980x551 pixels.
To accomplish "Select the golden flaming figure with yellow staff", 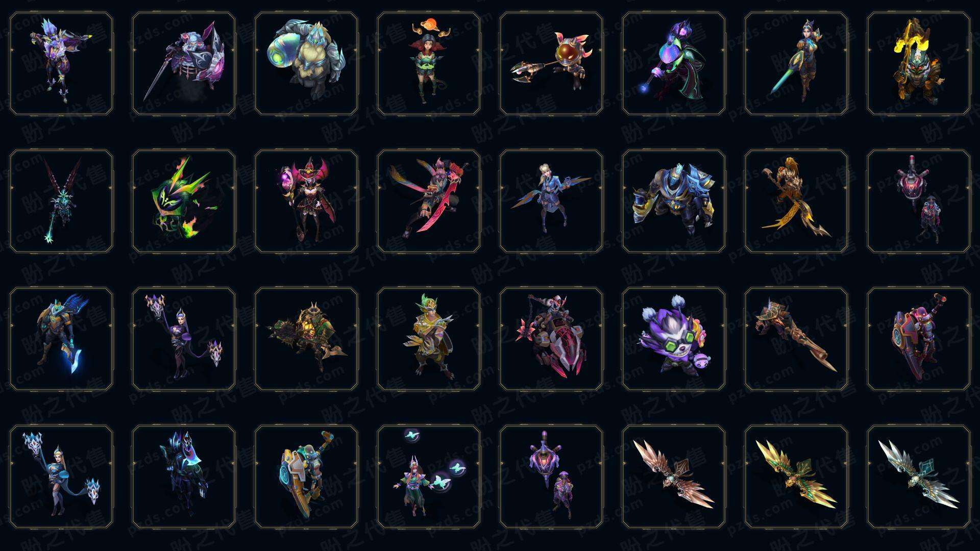I will click(x=919, y=64).
